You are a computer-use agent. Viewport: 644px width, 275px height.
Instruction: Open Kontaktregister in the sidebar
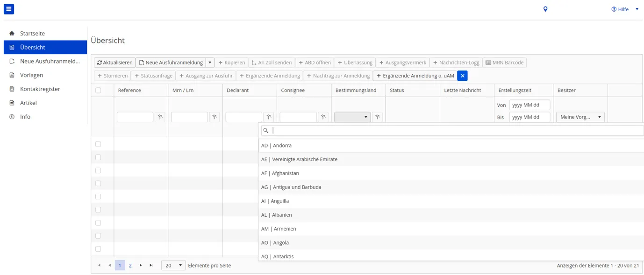tap(40, 89)
